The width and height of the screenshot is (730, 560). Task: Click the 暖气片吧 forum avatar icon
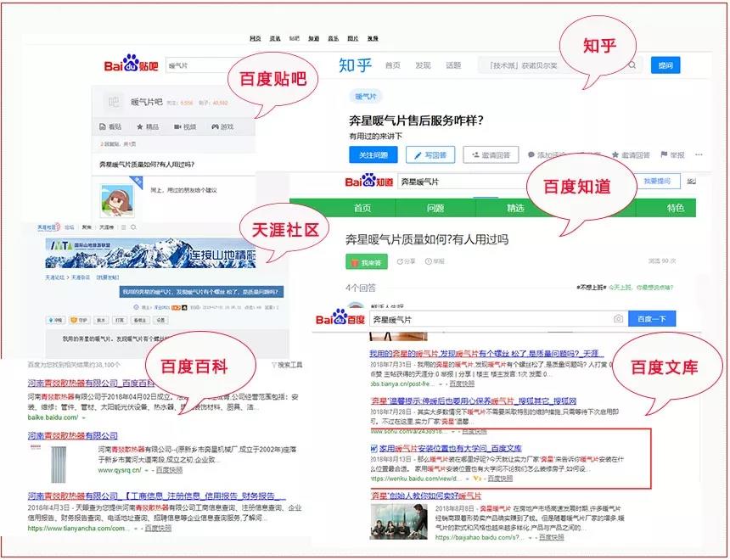click(113, 102)
